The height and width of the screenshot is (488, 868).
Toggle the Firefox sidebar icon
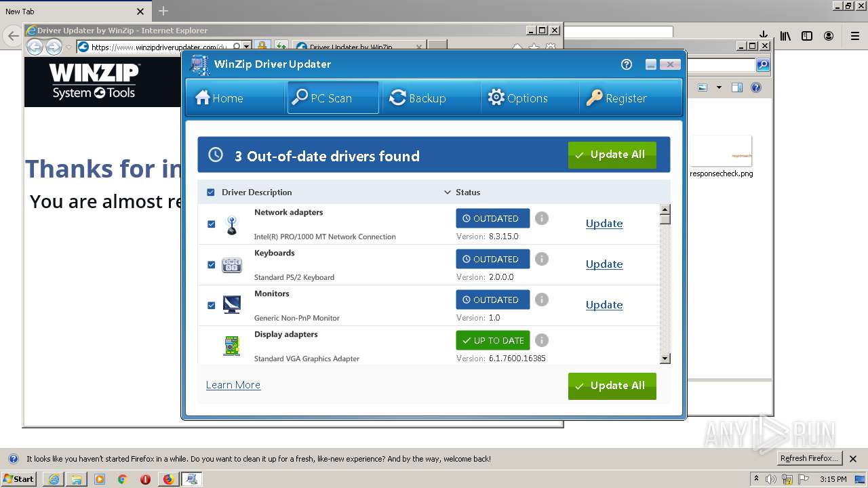(x=807, y=36)
